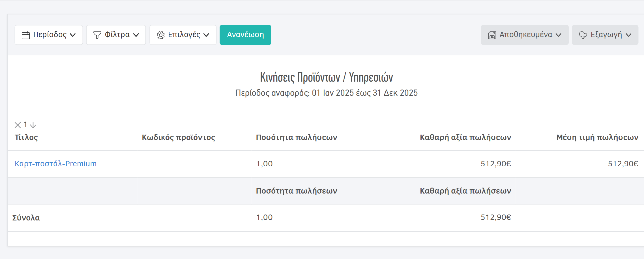Open the Αποθηκευμένα dropdown

[x=525, y=35]
